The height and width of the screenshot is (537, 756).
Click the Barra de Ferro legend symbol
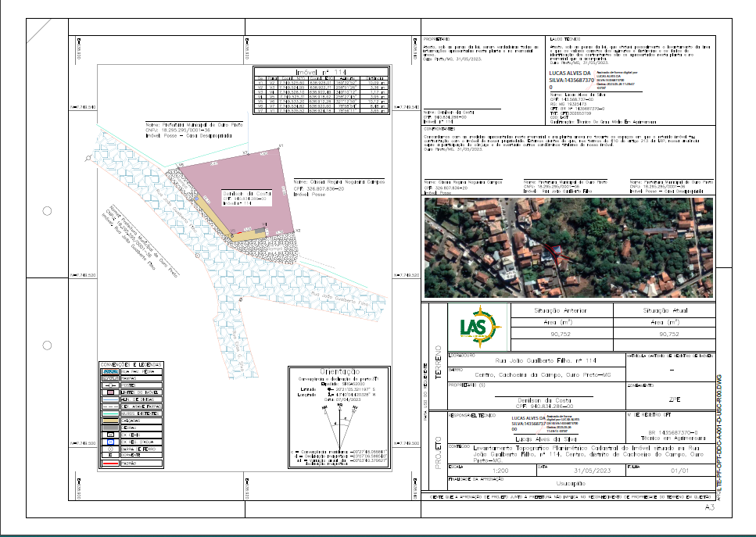(110, 449)
